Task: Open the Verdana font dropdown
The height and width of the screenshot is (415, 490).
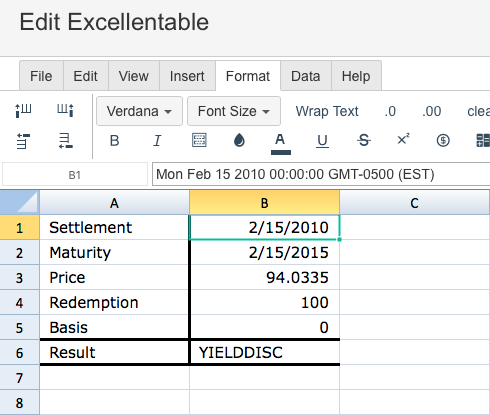Action: click(x=139, y=111)
